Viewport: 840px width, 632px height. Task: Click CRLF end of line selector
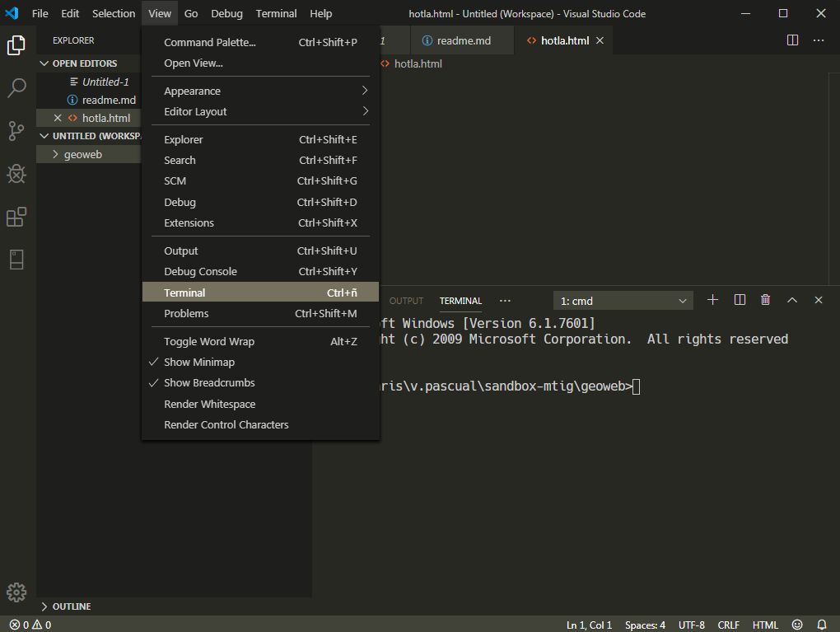tap(729, 625)
